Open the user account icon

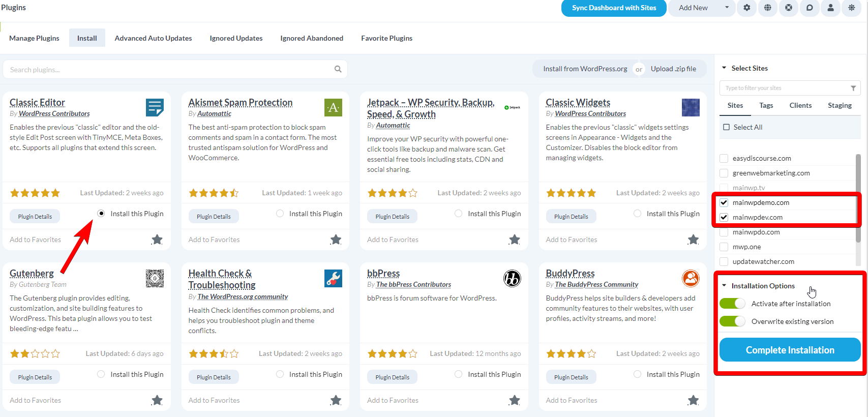[x=830, y=8]
